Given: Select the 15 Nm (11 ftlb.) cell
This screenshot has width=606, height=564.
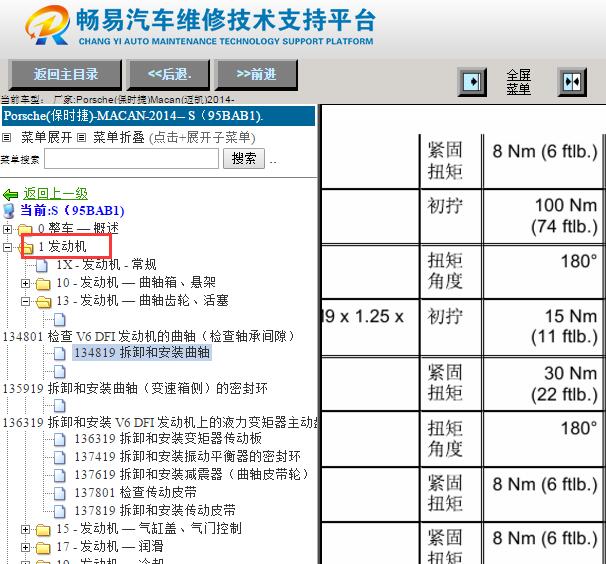Looking at the screenshot, I should [543, 327].
